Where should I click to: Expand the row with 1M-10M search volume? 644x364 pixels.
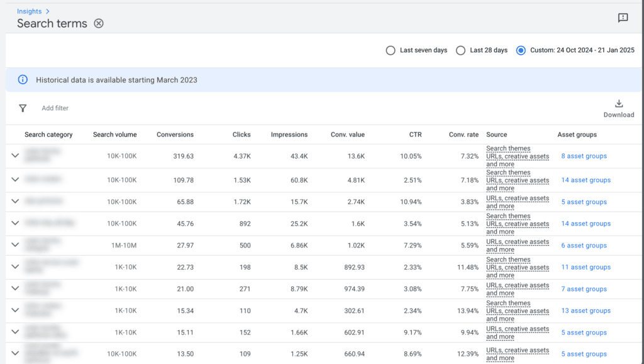tap(15, 244)
